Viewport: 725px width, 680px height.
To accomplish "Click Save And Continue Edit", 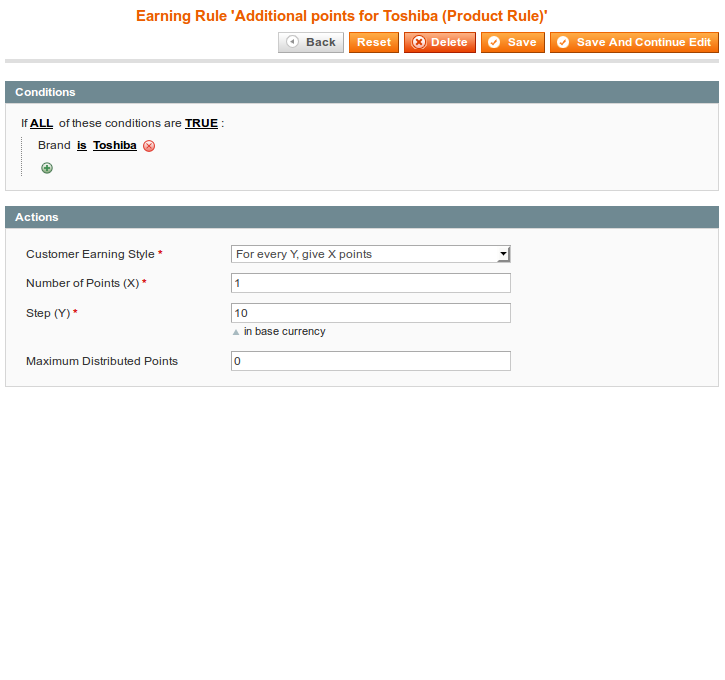I will 634,43.
